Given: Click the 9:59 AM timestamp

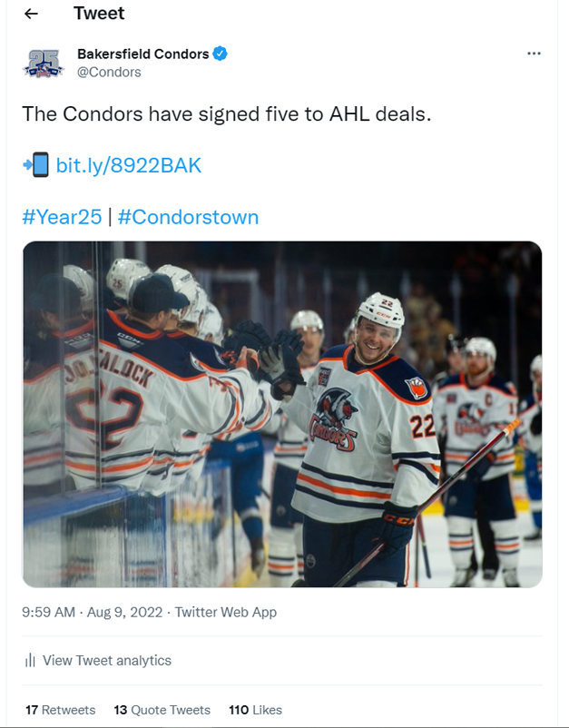Looking at the screenshot, I should [48, 612].
